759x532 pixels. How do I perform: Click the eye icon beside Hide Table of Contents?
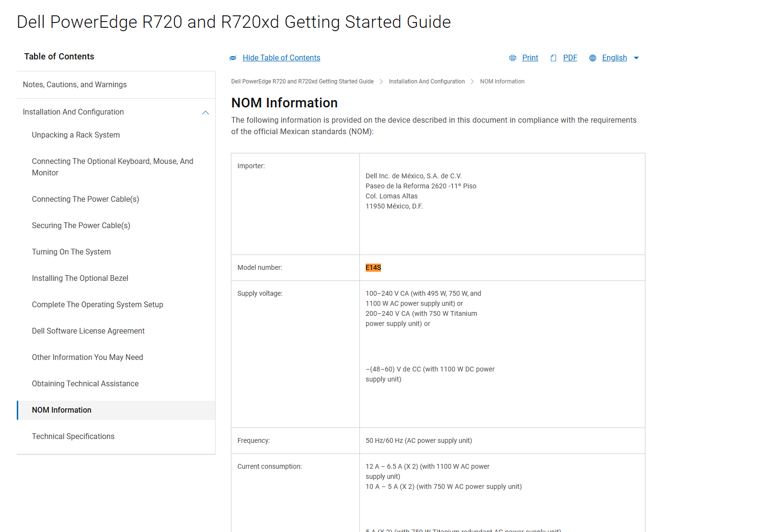[233, 58]
